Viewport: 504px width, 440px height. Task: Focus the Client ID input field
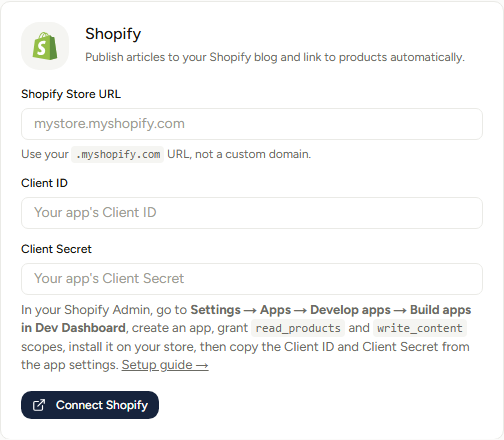[x=252, y=213]
